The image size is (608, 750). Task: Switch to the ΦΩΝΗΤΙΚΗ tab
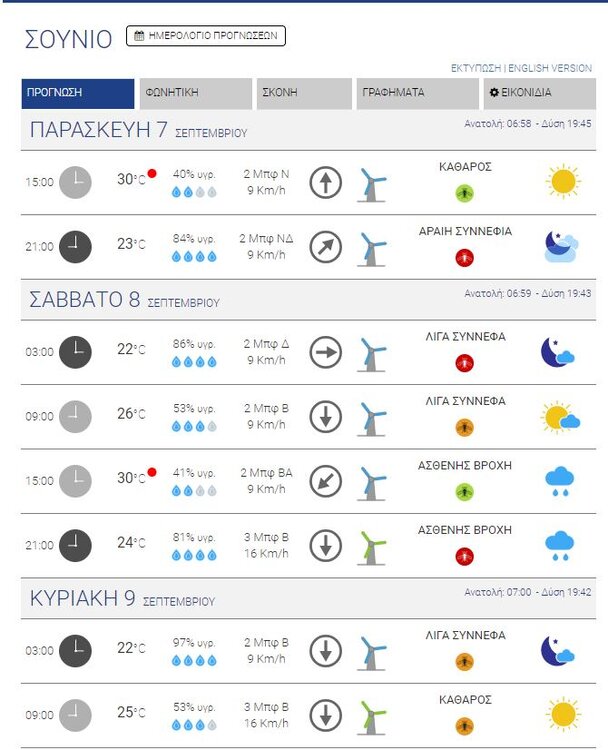coord(195,93)
